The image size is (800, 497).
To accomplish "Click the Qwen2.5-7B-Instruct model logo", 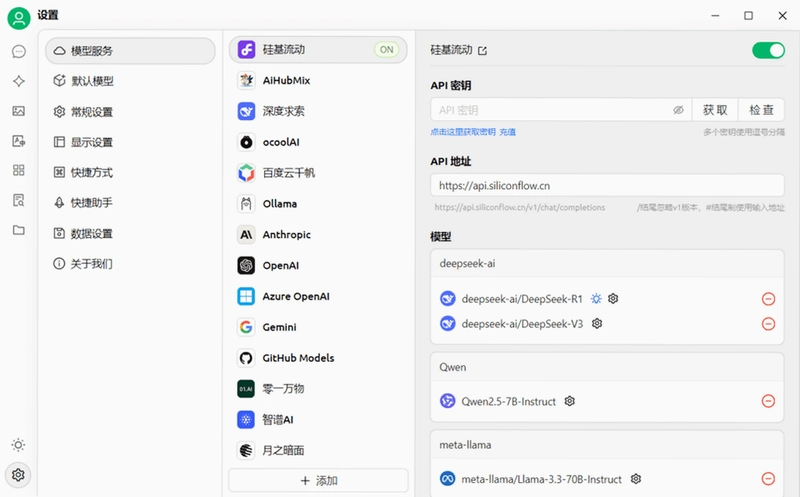I will [448, 401].
